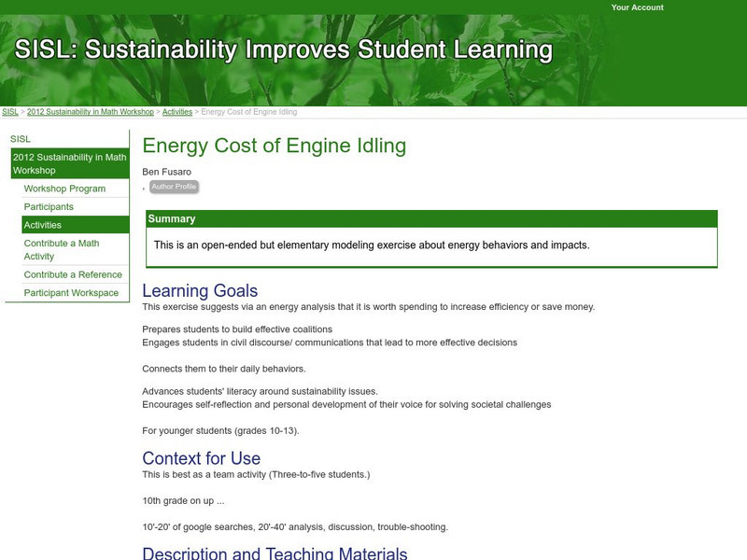Select Activities in the breadcrumb trail

coord(179,111)
